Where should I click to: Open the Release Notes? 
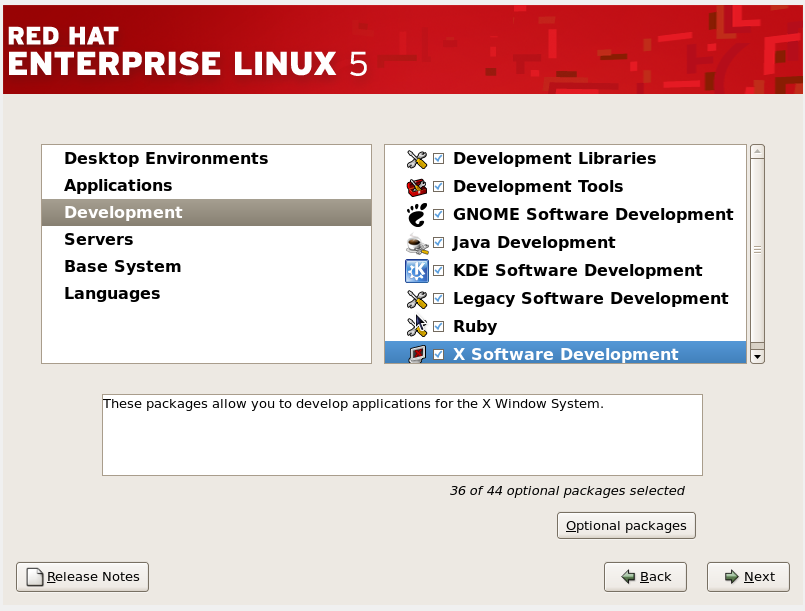[x=82, y=577]
